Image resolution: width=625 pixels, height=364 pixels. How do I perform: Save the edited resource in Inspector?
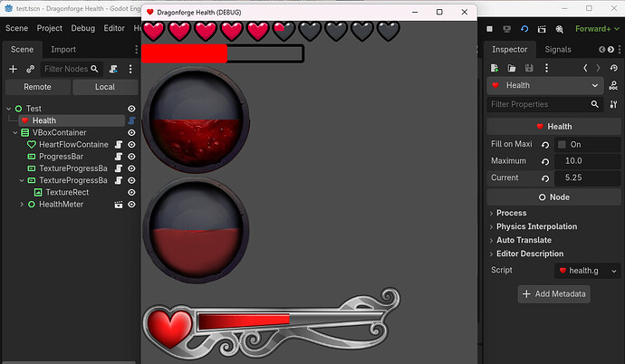[529, 68]
